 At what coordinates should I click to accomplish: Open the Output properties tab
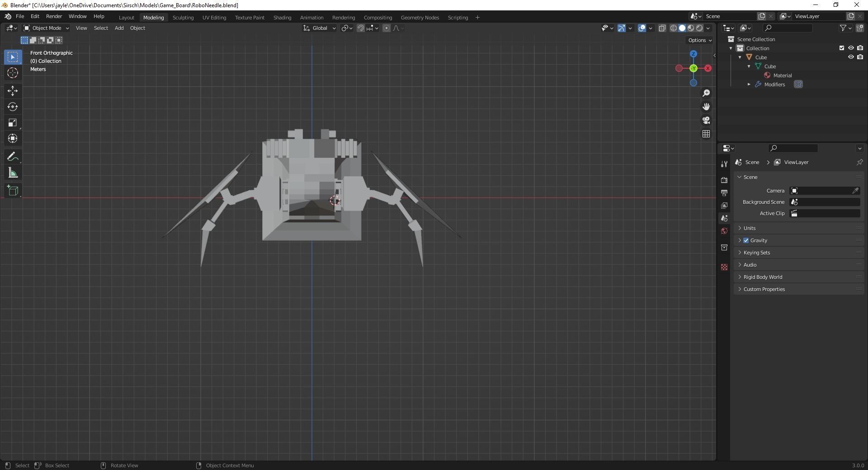pyautogui.click(x=724, y=193)
